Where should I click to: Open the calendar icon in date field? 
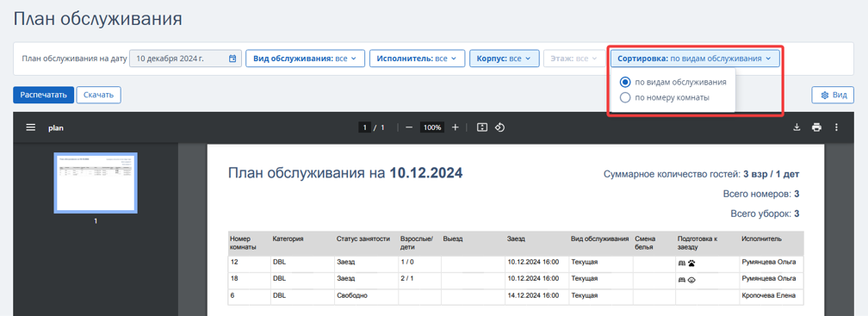click(x=233, y=58)
